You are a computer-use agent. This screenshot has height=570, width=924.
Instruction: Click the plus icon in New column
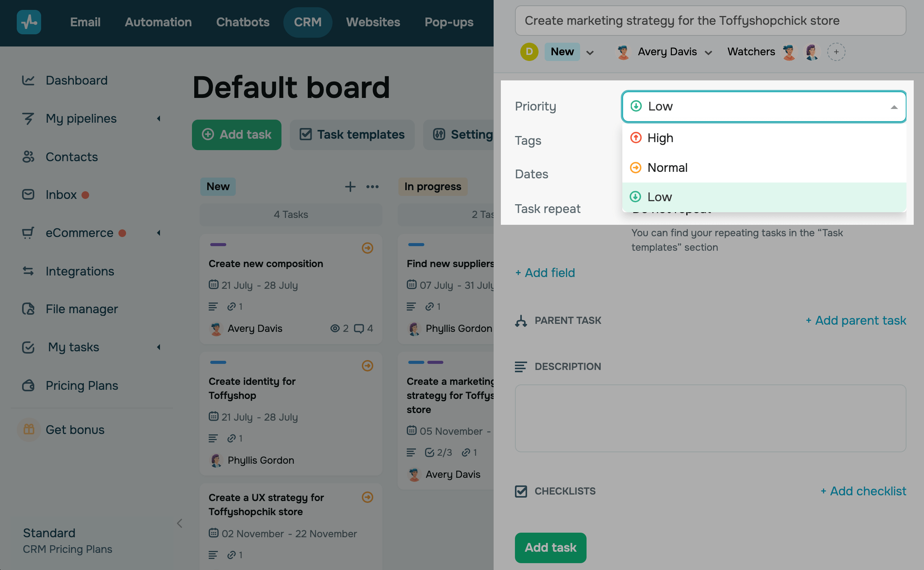(x=350, y=187)
